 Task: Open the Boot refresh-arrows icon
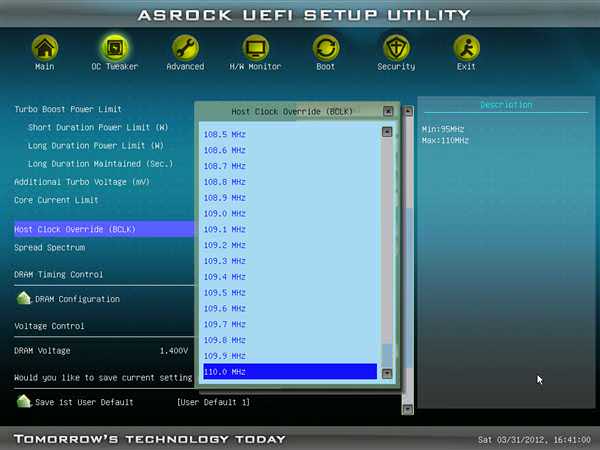coord(326,48)
